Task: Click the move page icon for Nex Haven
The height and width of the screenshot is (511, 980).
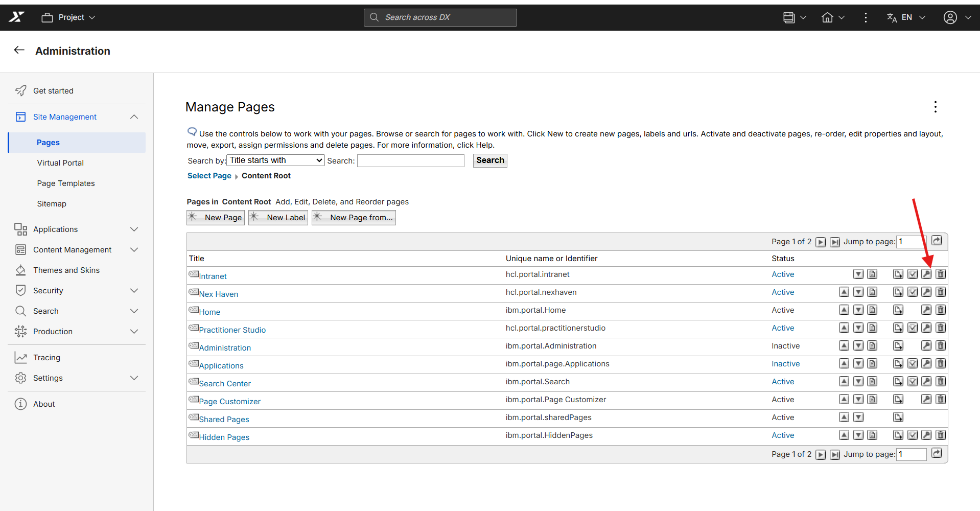Action: (898, 292)
